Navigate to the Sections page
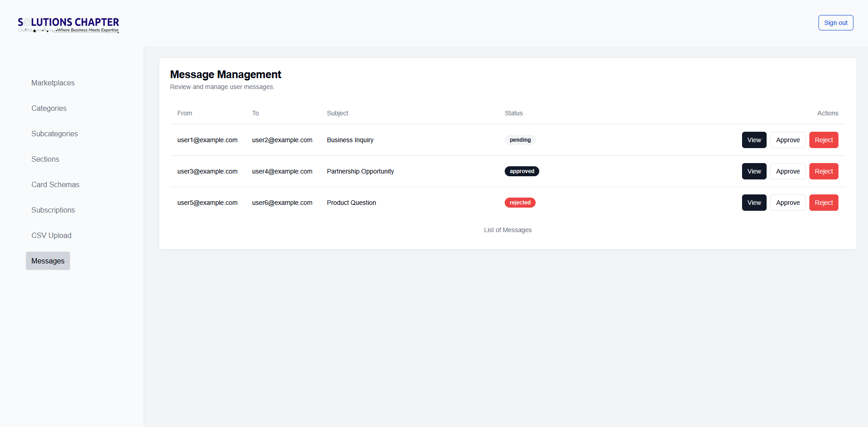The height and width of the screenshot is (427, 868). [45, 159]
